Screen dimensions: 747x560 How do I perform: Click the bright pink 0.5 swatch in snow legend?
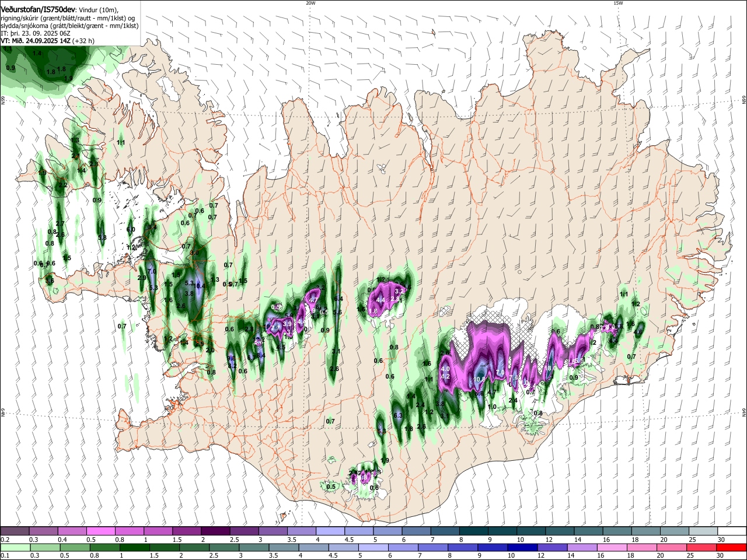[101, 531]
